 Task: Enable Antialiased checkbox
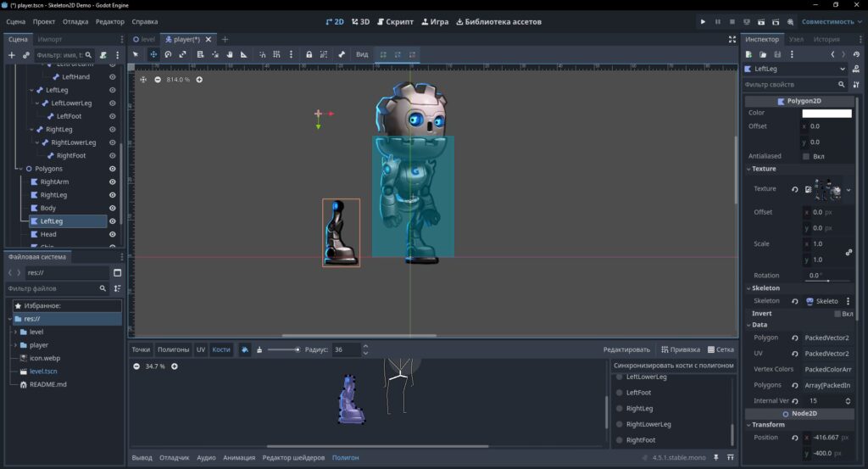click(806, 156)
